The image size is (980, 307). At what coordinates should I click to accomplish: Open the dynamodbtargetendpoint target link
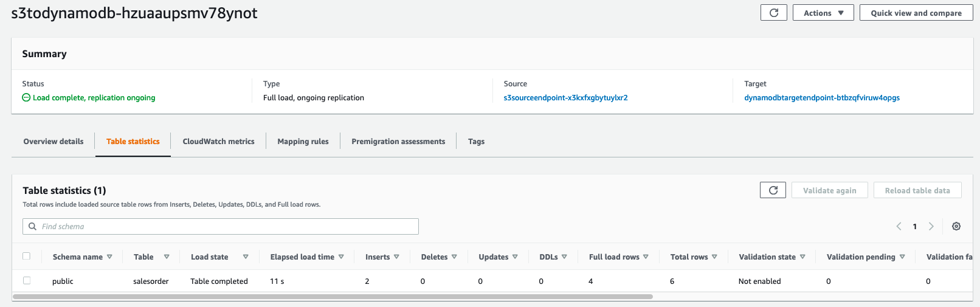pyautogui.click(x=821, y=98)
